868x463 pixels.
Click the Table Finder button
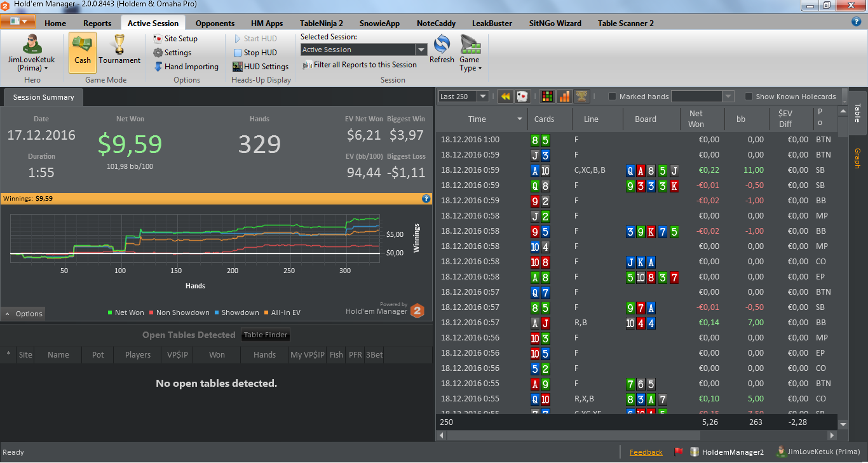pyautogui.click(x=266, y=335)
